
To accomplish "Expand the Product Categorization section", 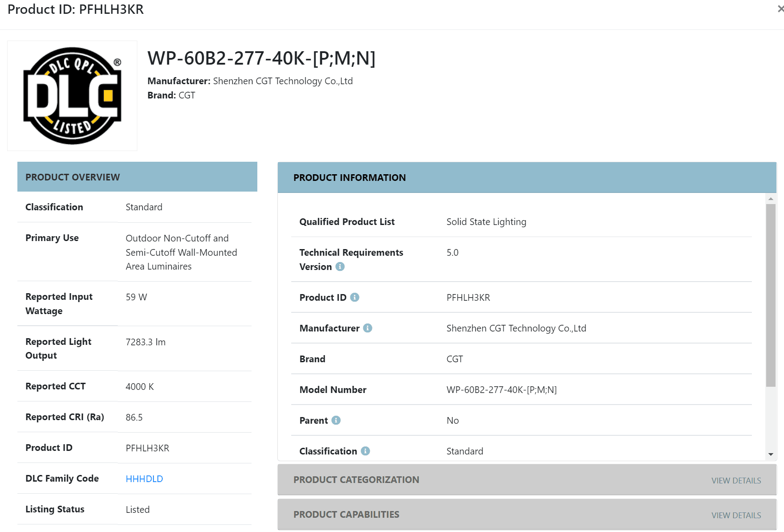I will [527, 480].
